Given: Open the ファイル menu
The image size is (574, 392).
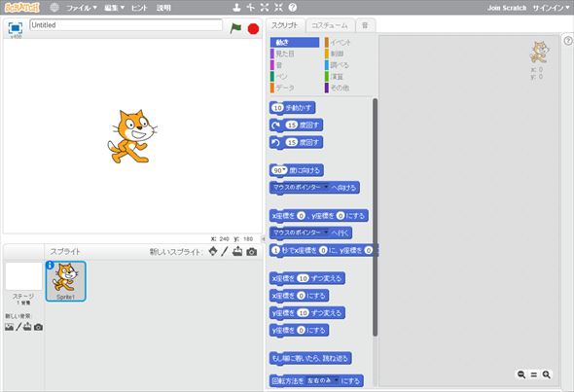Looking at the screenshot, I should click(82, 8).
